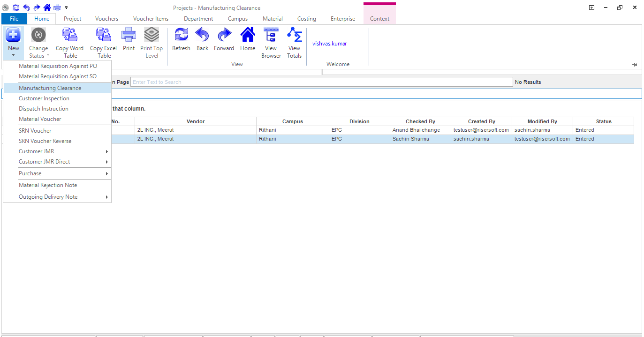Click the application logo icon in title bar
Viewport: 644px width, 337px height.
pos(6,7)
